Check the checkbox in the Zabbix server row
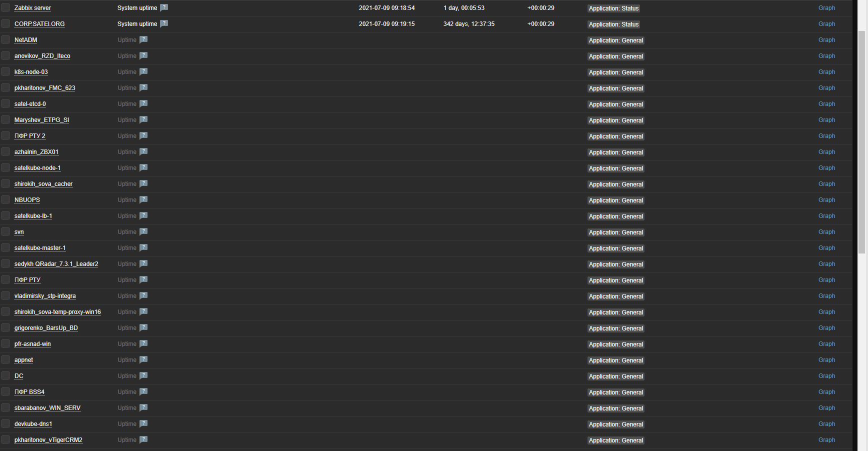The width and height of the screenshot is (868, 451). (x=5, y=7)
